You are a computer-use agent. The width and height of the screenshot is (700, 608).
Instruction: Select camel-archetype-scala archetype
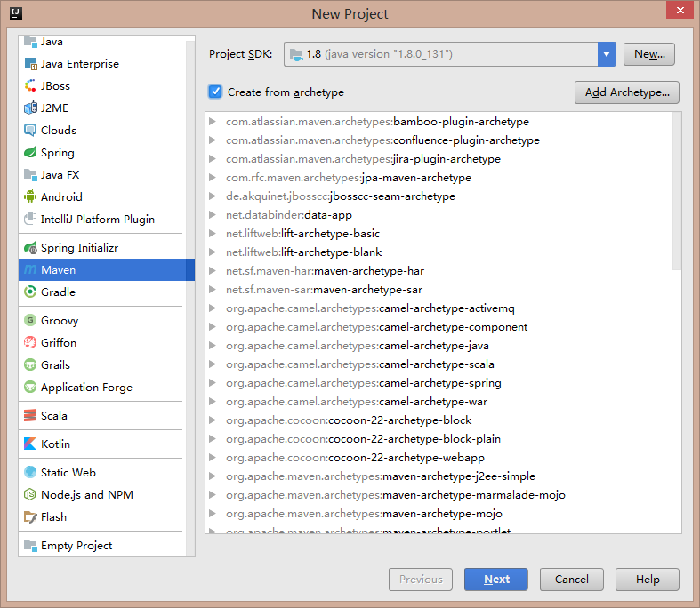tap(360, 364)
